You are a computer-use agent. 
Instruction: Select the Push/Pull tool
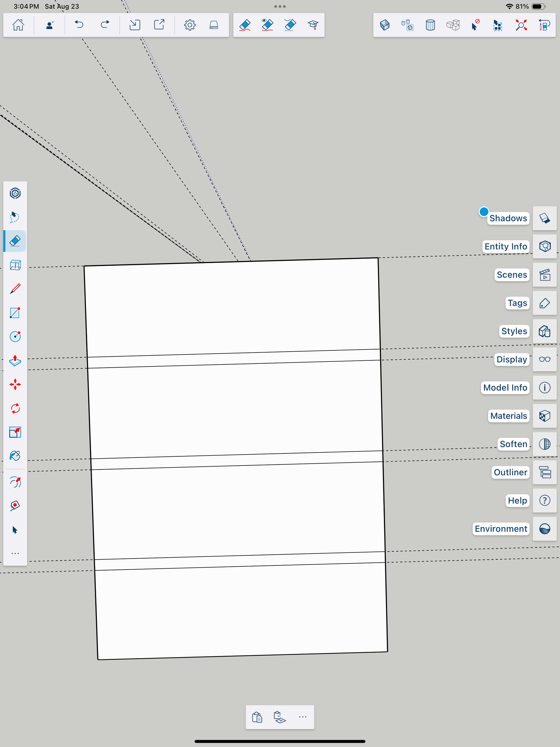15,361
